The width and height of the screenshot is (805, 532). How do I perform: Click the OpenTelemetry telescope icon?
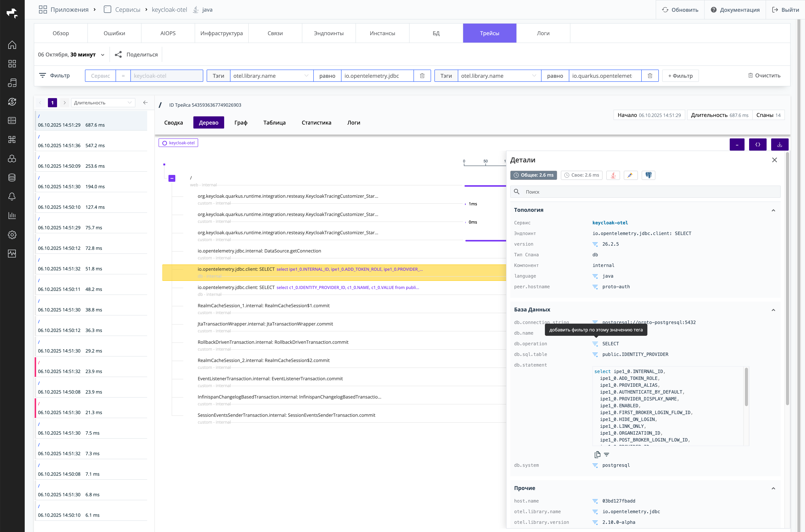[630, 175]
